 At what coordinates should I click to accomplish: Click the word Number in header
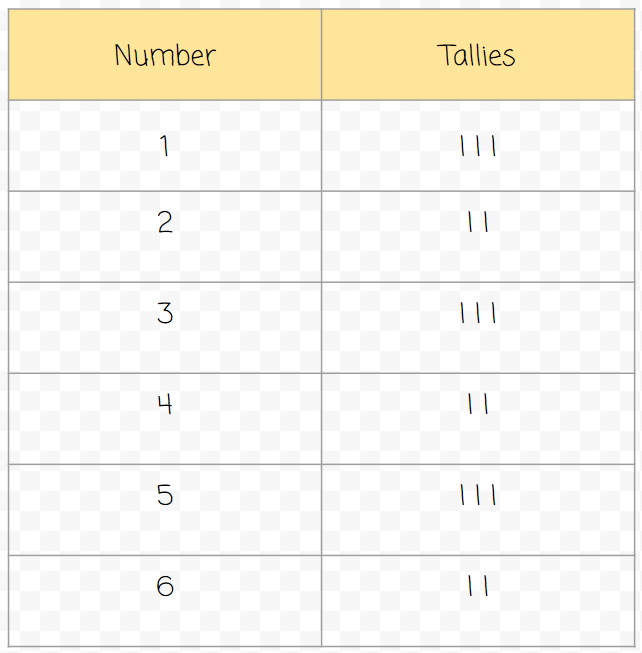[x=165, y=55]
